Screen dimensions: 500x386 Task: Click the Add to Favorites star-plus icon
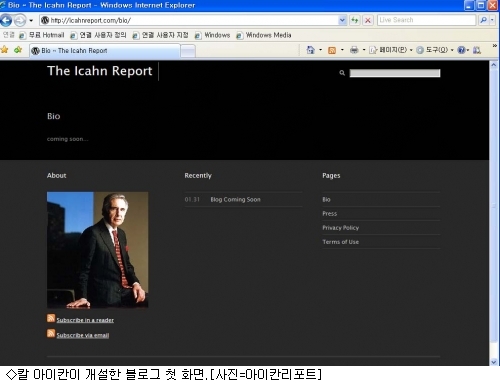tap(18, 50)
